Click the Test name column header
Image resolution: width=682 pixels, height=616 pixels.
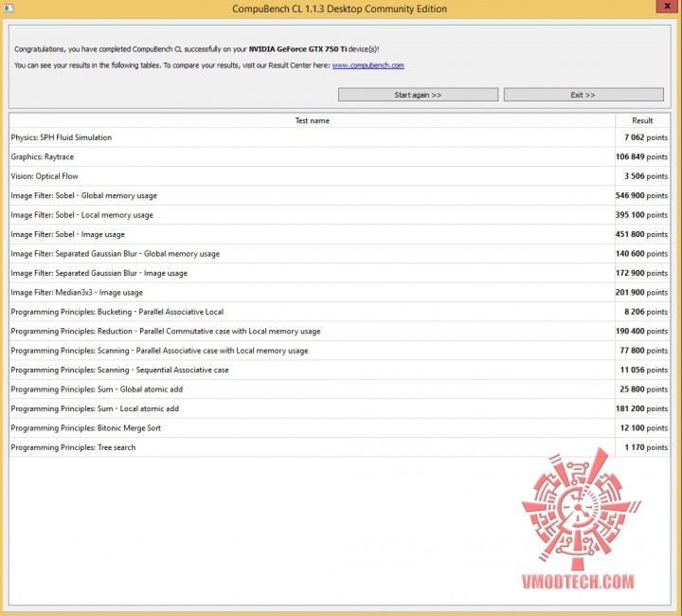pyautogui.click(x=312, y=120)
